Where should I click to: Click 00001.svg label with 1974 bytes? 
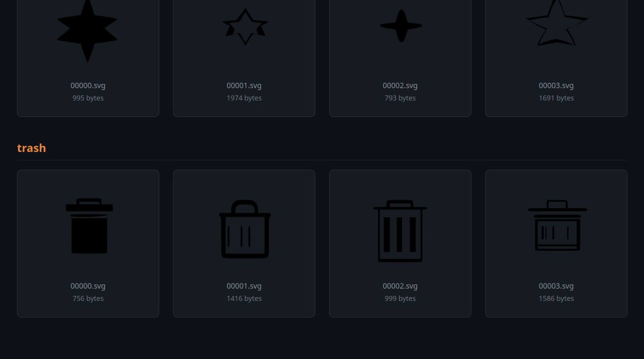point(244,85)
